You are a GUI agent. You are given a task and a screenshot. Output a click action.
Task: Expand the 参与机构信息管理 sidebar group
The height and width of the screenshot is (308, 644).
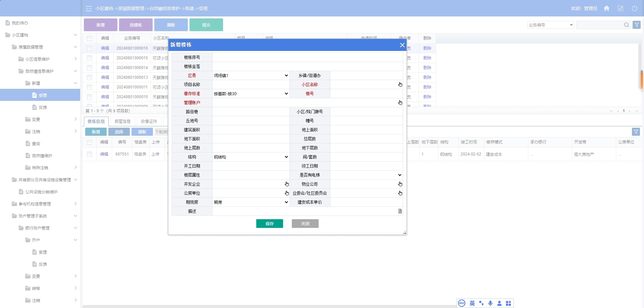point(75,204)
